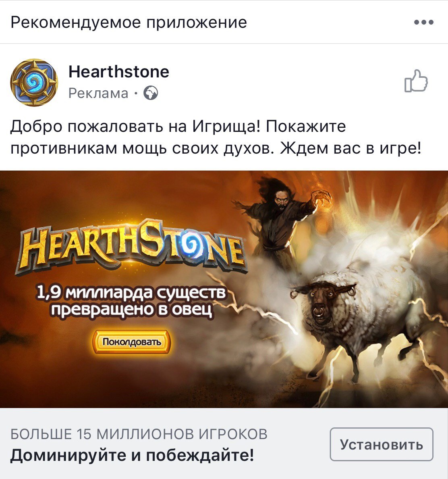Image resolution: width=448 pixels, height=479 pixels.
Task: Tap the Установить install button
Action: click(x=382, y=444)
